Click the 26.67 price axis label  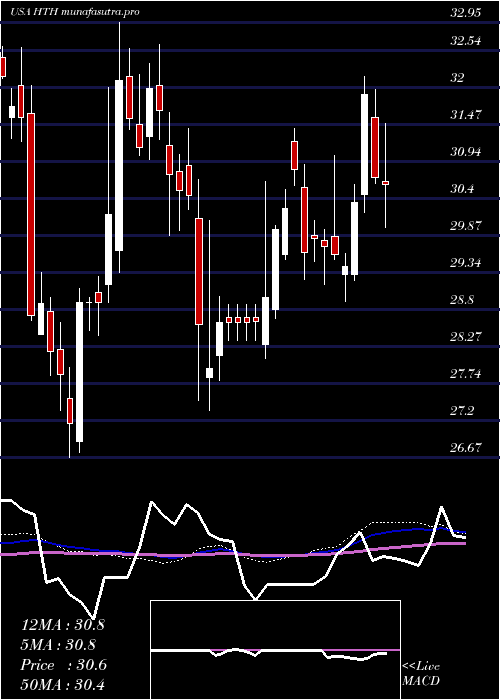click(x=465, y=448)
